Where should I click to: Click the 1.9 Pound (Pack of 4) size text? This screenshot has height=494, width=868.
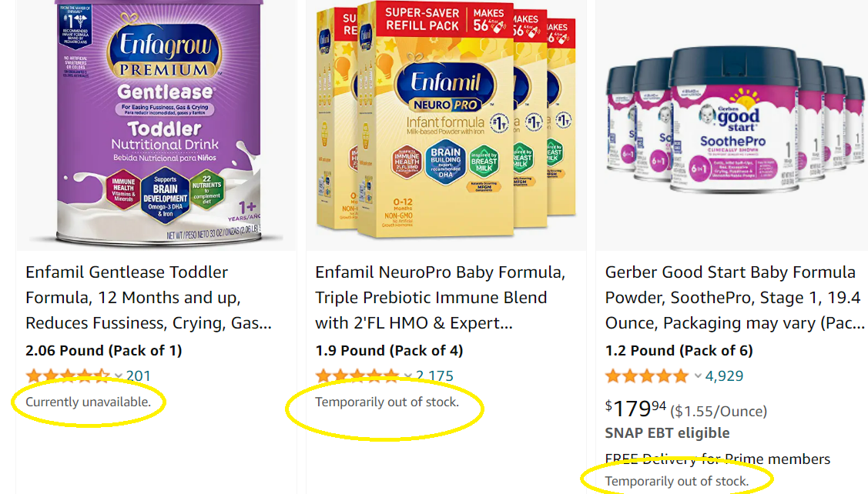click(x=389, y=351)
